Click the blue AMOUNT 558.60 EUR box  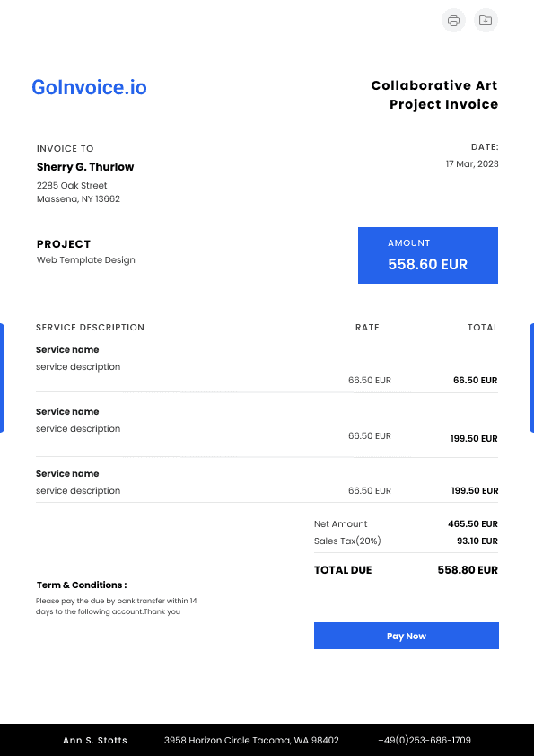[428, 256]
